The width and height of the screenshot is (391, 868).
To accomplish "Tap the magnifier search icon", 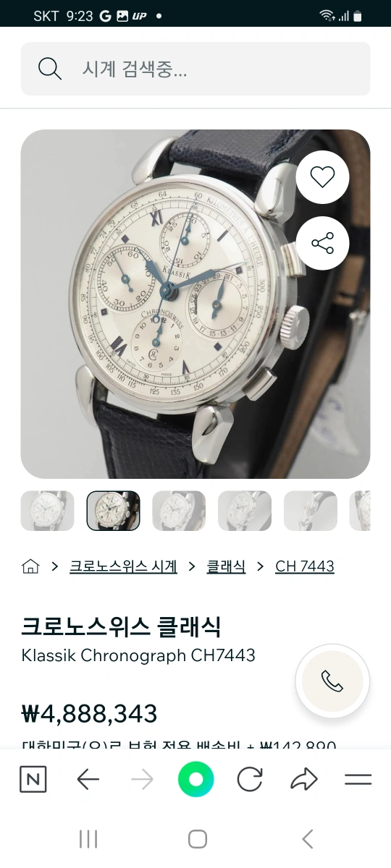I will (50, 69).
